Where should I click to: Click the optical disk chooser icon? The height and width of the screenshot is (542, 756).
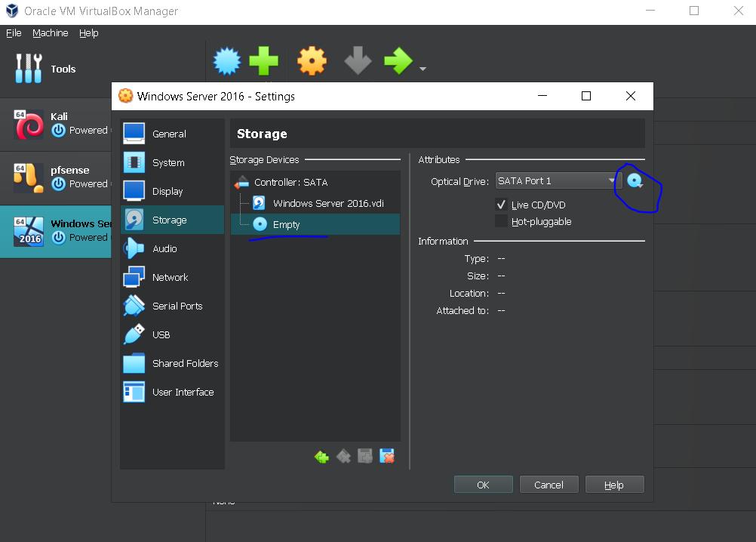(x=635, y=180)
